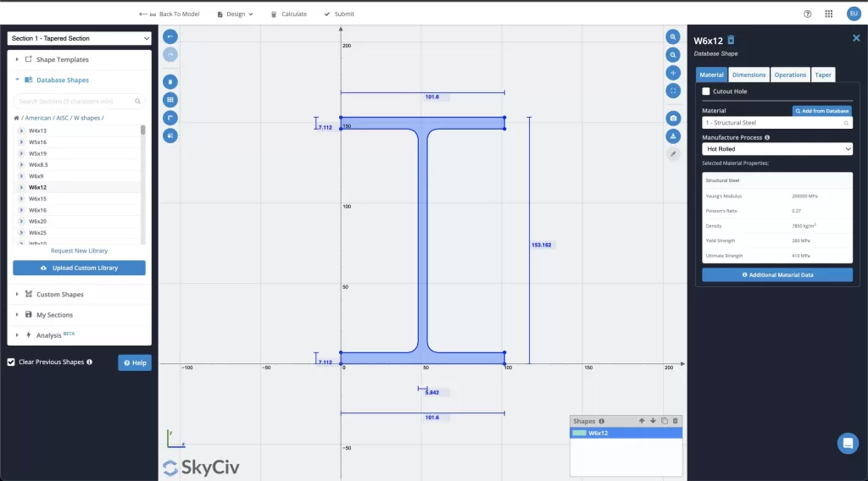Click the fit-to-screen expand icon

tap(672, 91)
